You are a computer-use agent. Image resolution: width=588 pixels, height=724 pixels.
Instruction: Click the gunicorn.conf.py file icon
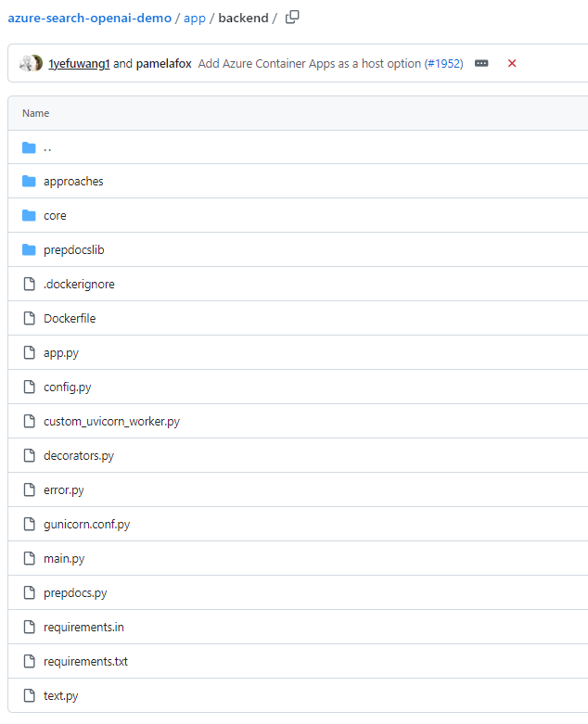click(x=29, y=524)
